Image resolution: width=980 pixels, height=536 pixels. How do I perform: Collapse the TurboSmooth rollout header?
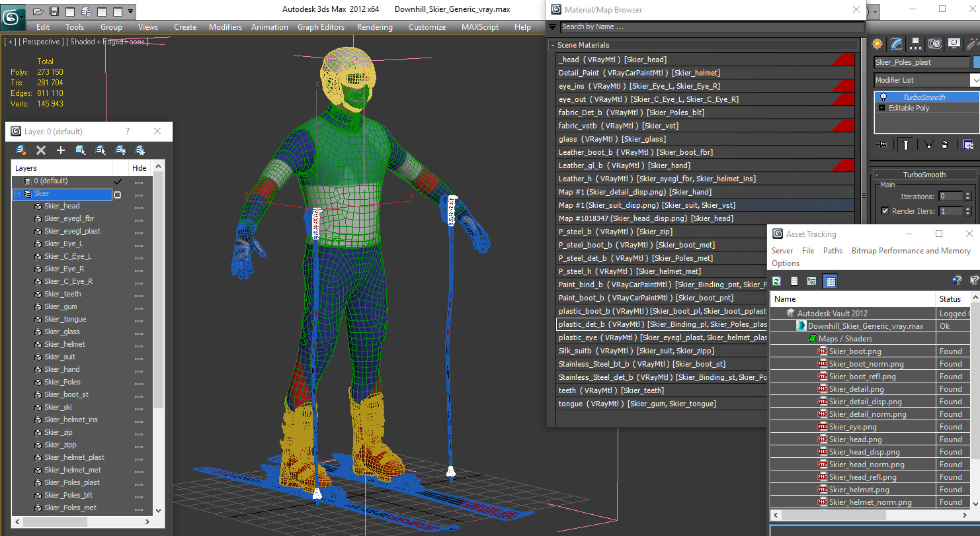(924, 175)
